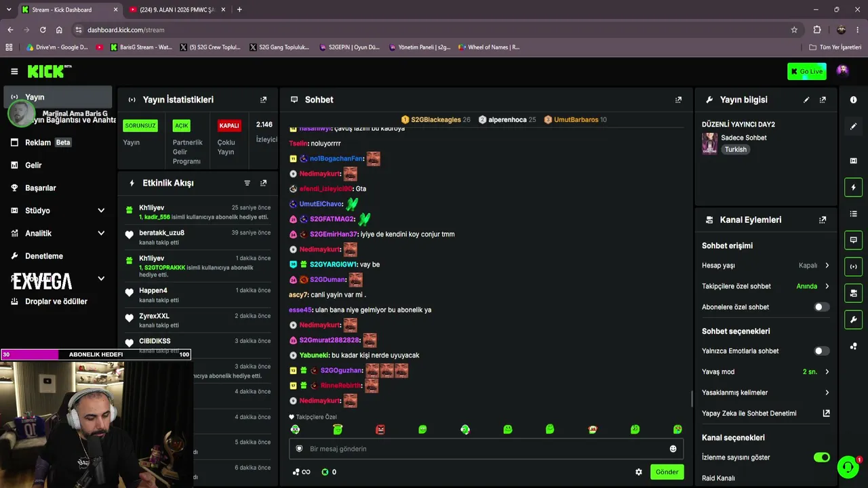Open the Yavaş mod setting
The height and width of the screenshot is (488, 868).
coord(766,372)
